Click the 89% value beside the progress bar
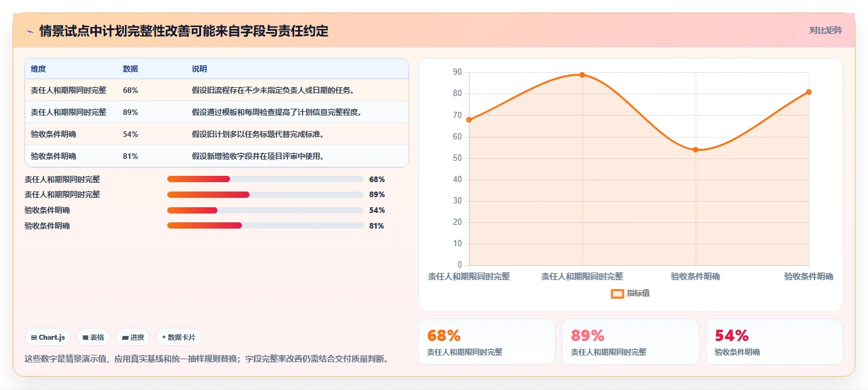868x390 pixels. (x=377, y=195)
